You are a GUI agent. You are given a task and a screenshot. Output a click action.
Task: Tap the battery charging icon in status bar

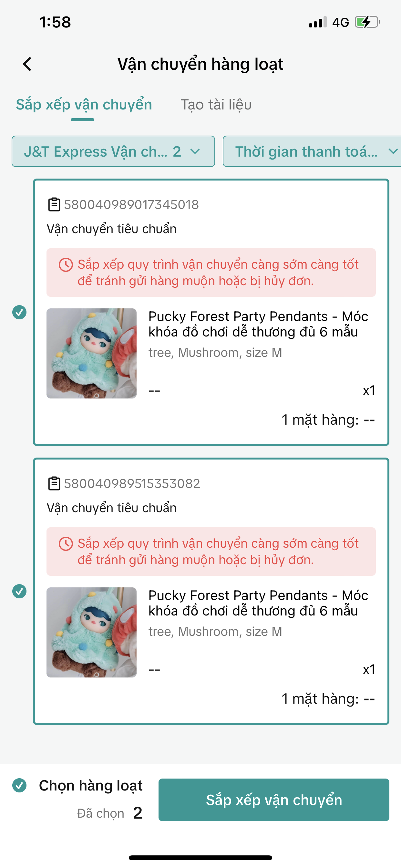pos(367,22)
